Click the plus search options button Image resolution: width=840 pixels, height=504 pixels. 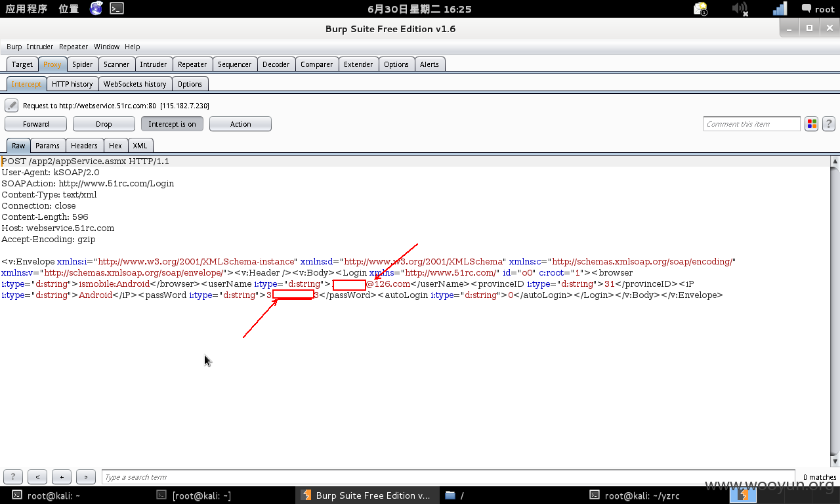62,477
